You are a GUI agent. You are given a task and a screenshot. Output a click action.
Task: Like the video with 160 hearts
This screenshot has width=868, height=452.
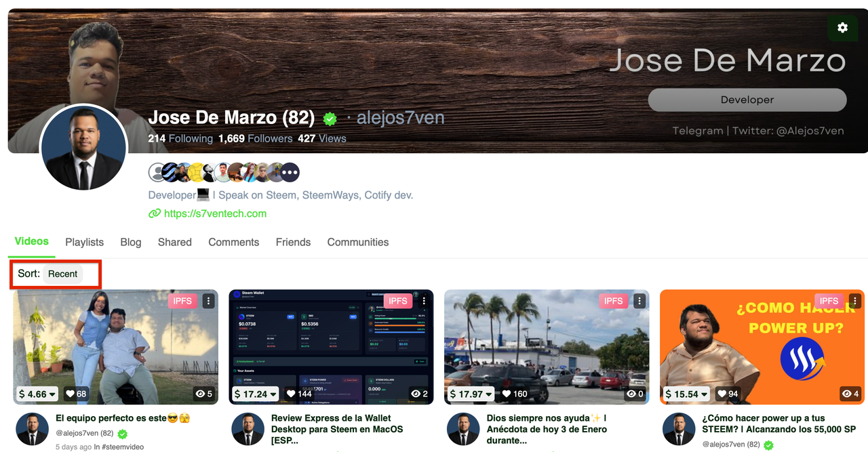pos(515,394)
